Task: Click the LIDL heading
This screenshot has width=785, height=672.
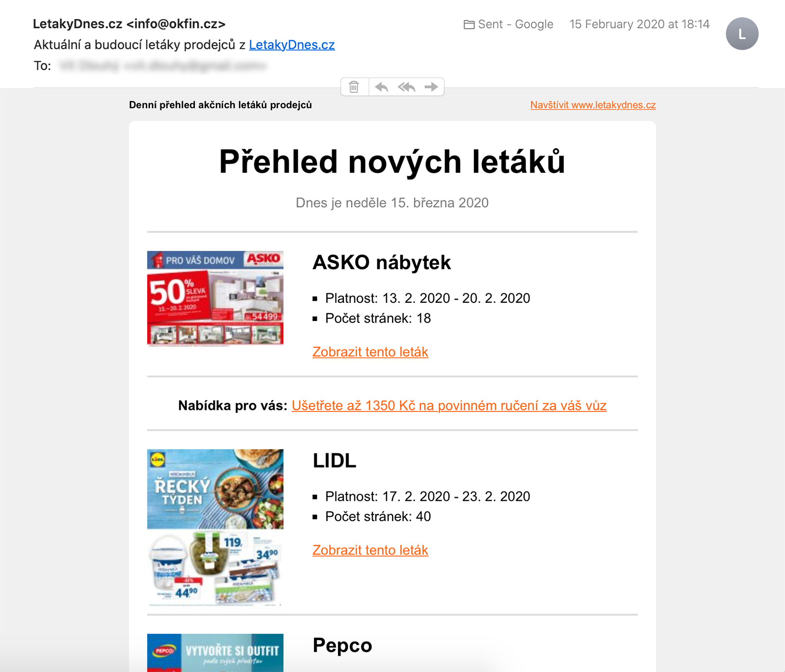Action: 335,460
